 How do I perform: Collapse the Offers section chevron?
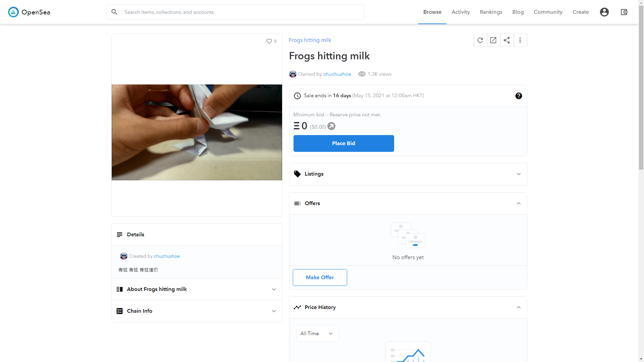coord(519,203)
